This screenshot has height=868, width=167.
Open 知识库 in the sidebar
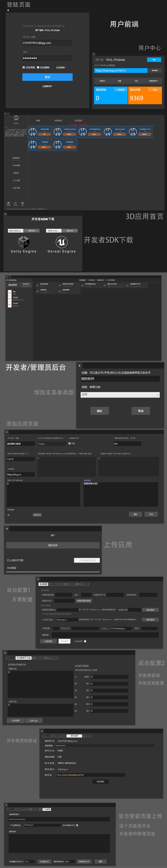pos(16,173)
